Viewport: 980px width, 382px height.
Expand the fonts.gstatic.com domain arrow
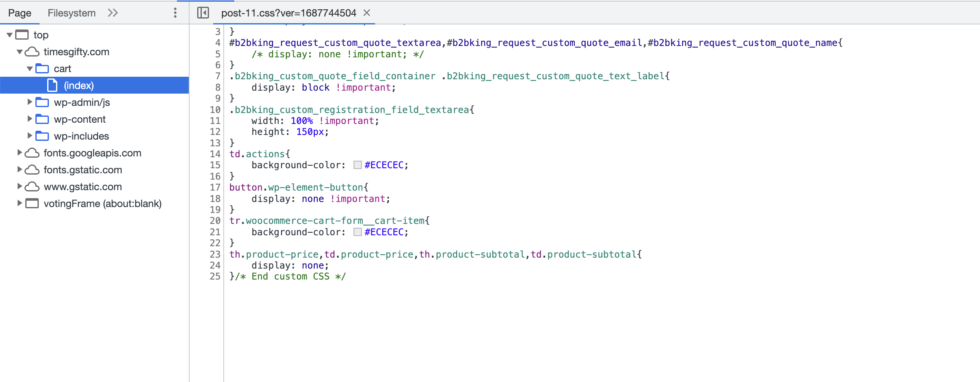pyautogui.click(x=19, y=169)
